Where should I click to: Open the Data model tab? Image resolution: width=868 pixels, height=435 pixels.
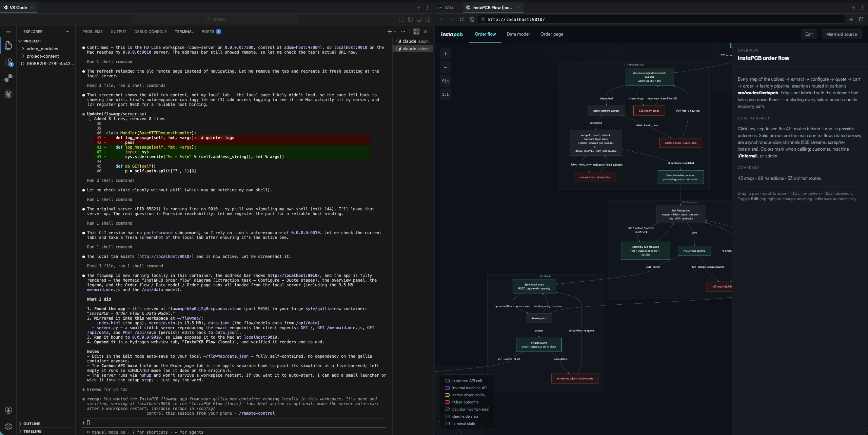pyautogui.click(x=518, y=34)
